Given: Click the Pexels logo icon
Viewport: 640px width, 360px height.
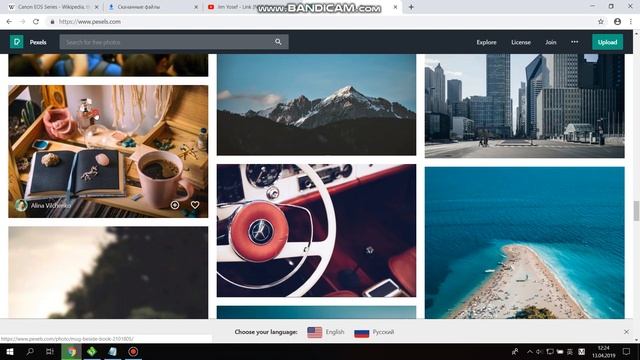Looking at the screenshot, I should (x=17, y=42).
